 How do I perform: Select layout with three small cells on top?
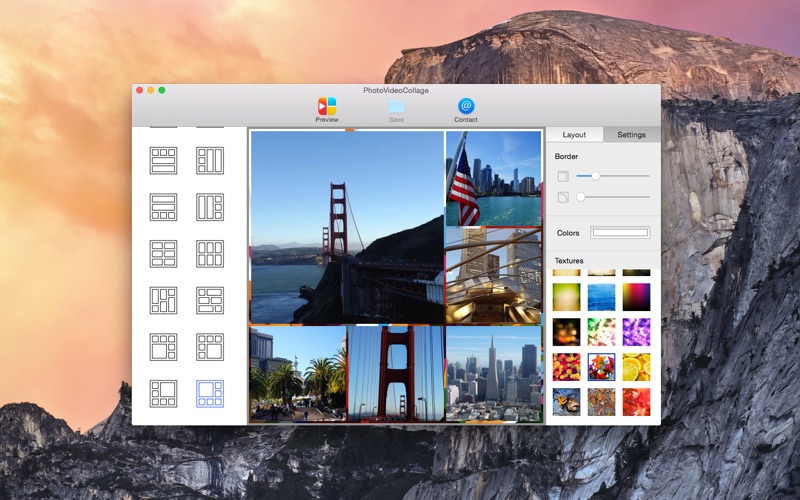click(x=163, y=161)
